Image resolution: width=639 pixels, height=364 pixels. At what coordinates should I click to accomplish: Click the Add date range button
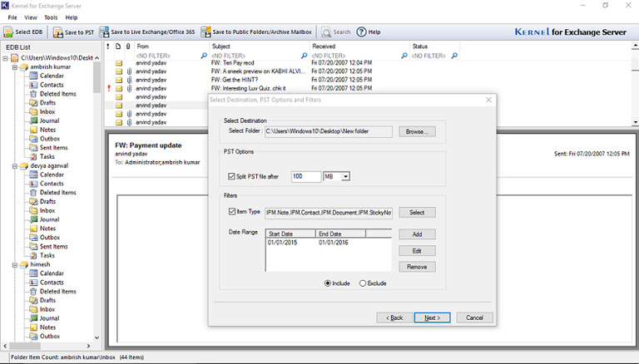click(x=417, y=234)
